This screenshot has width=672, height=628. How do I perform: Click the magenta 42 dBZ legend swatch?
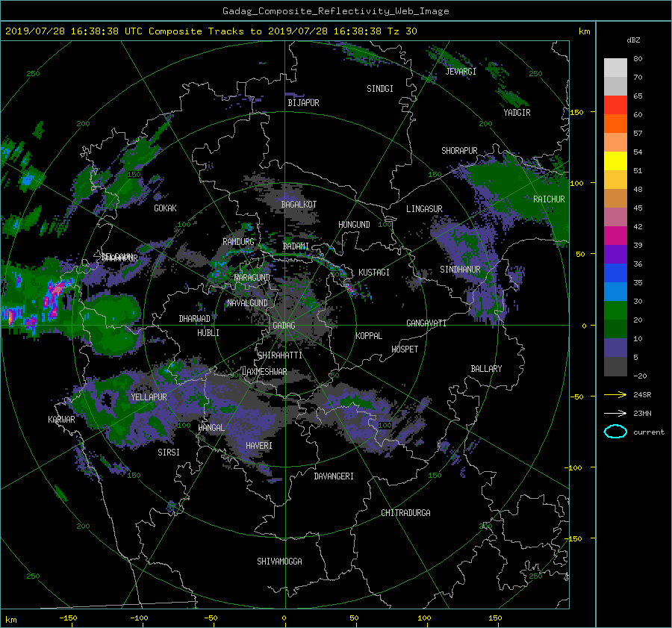(615, 235)
